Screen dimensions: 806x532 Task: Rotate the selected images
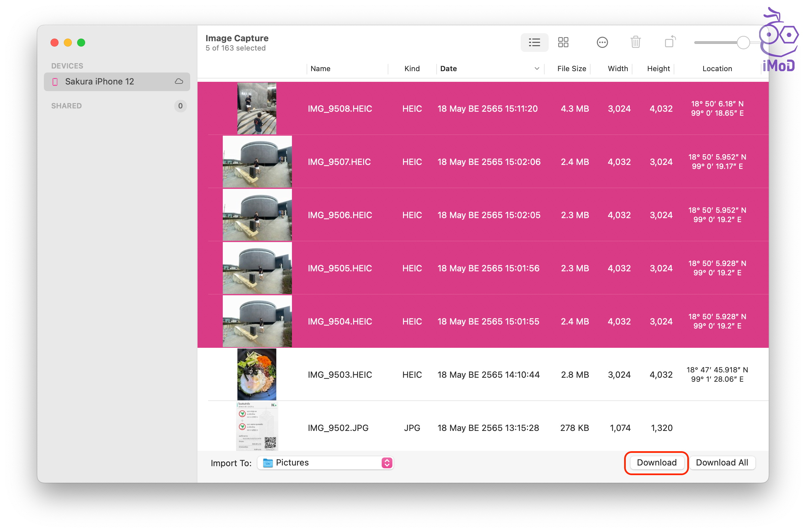point(670,42)
